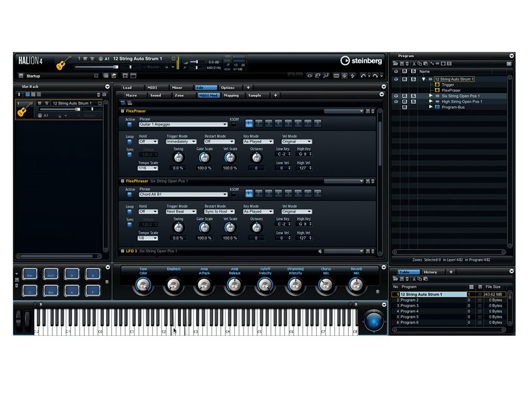
Task: Toggle visibility eye of Six String Open Pos 1
Action: 396,96
